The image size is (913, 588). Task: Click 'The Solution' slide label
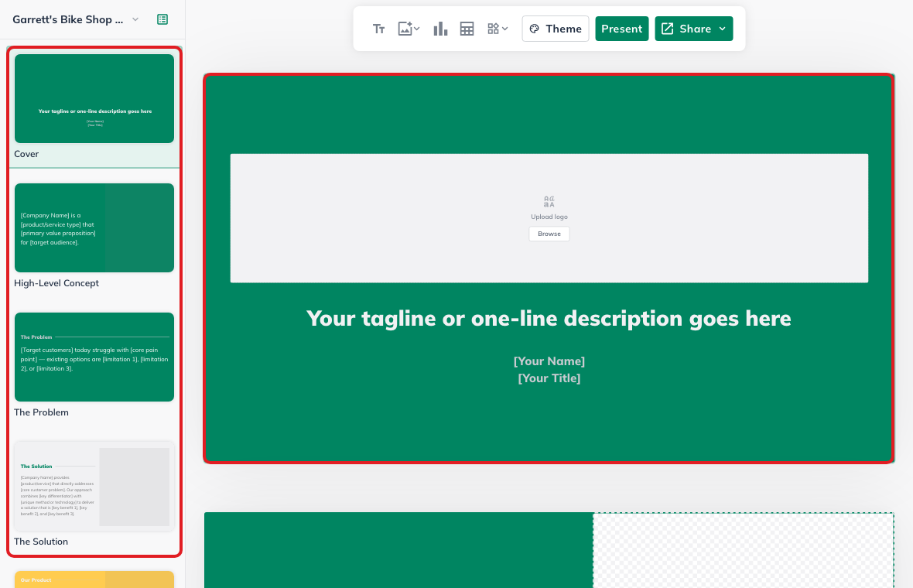tap(41, 542)
